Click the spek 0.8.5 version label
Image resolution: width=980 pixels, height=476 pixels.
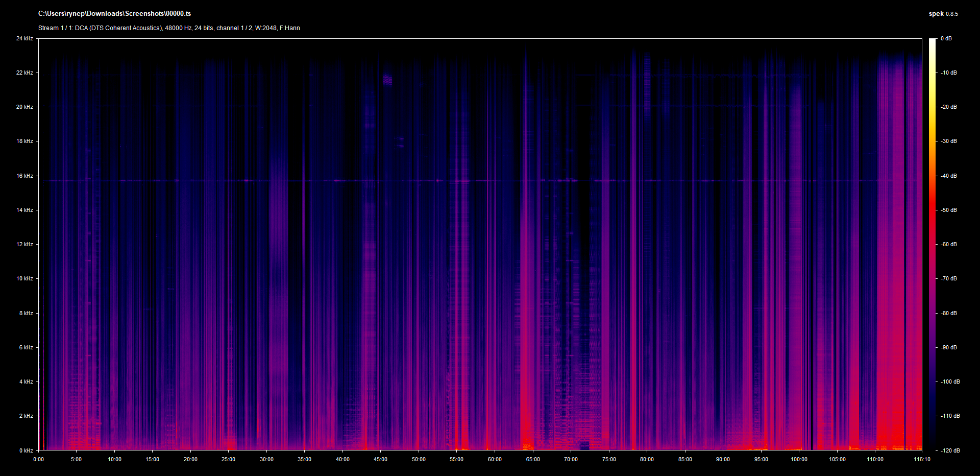943,14
